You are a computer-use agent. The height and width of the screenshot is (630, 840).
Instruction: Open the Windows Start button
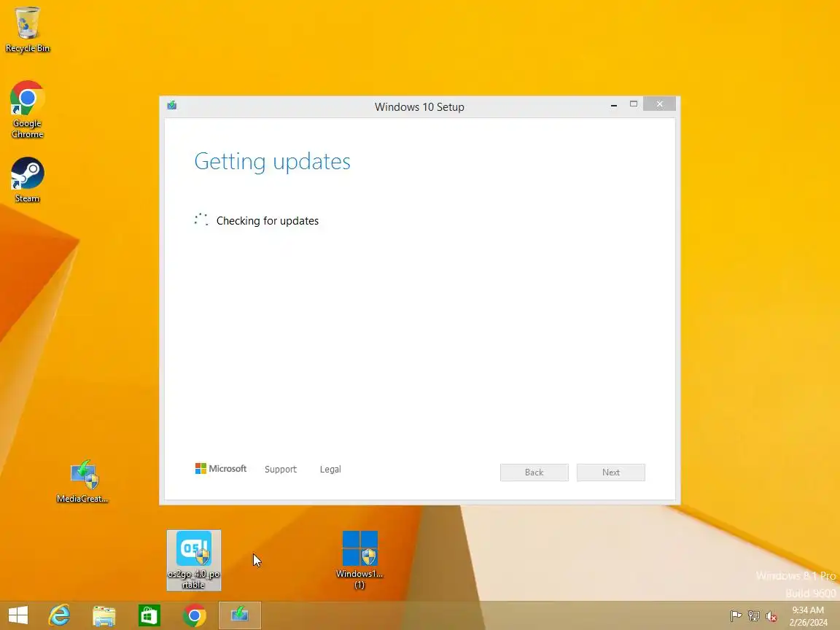click(18, 615)
